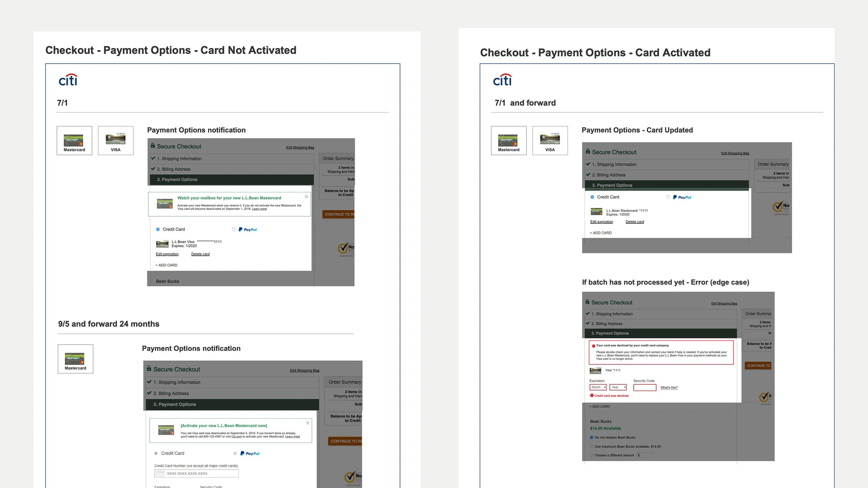Open '2. Billing Address' step in error mockup
This screenshot has height=488, width=868.
coord(661,323)
